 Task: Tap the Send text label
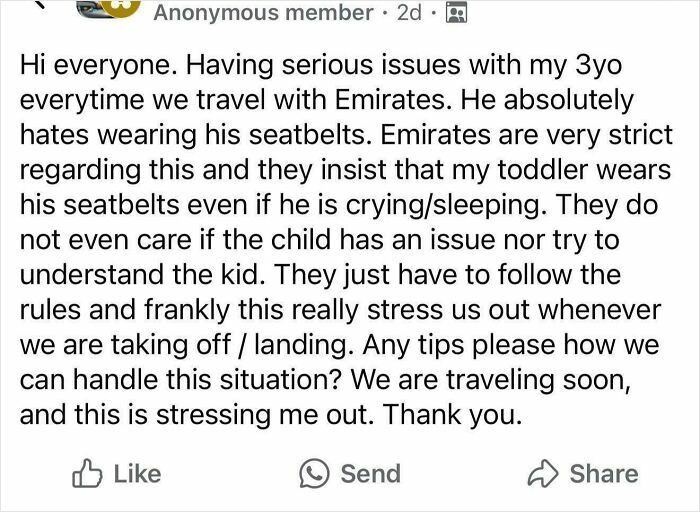tap(370, 473)
